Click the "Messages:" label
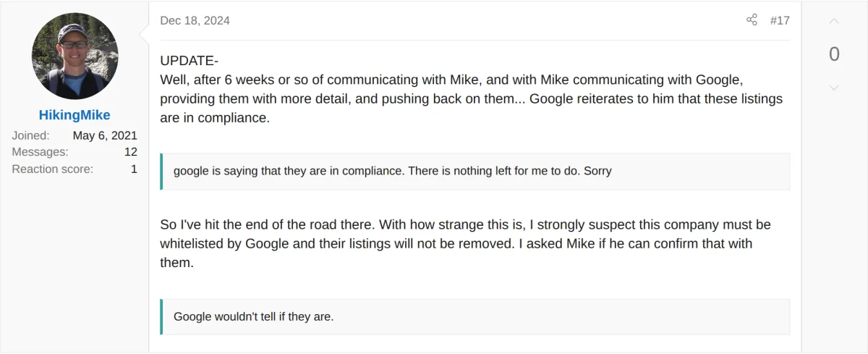The width and height of the screenshot is (868, 354). [40, 152]
